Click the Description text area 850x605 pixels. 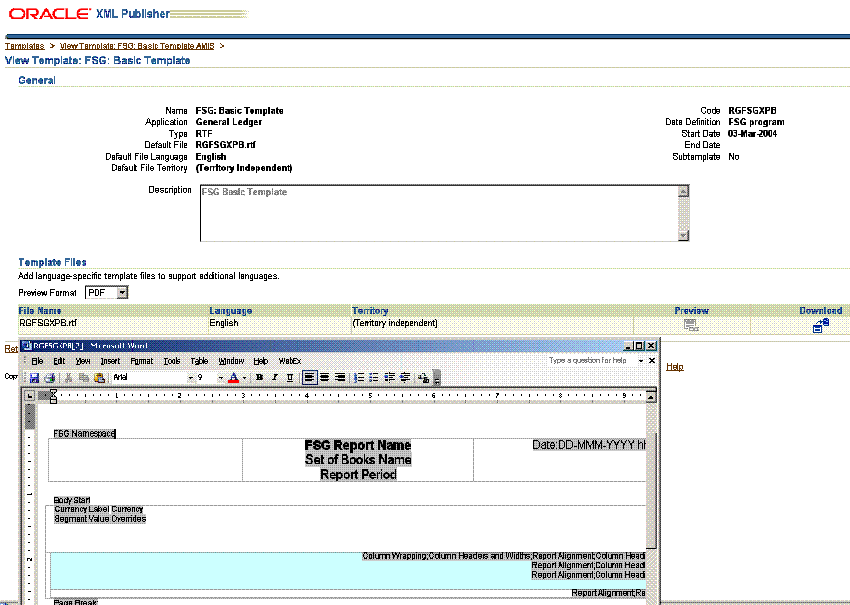click(x=439, y=213)
